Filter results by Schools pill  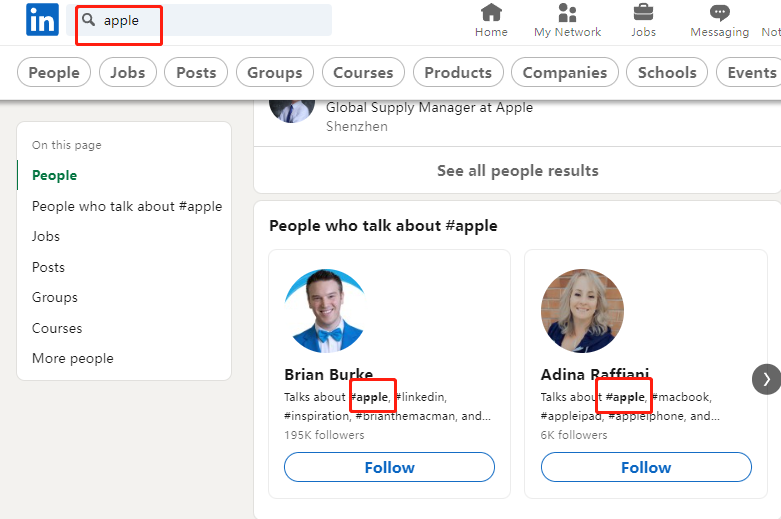667,72
